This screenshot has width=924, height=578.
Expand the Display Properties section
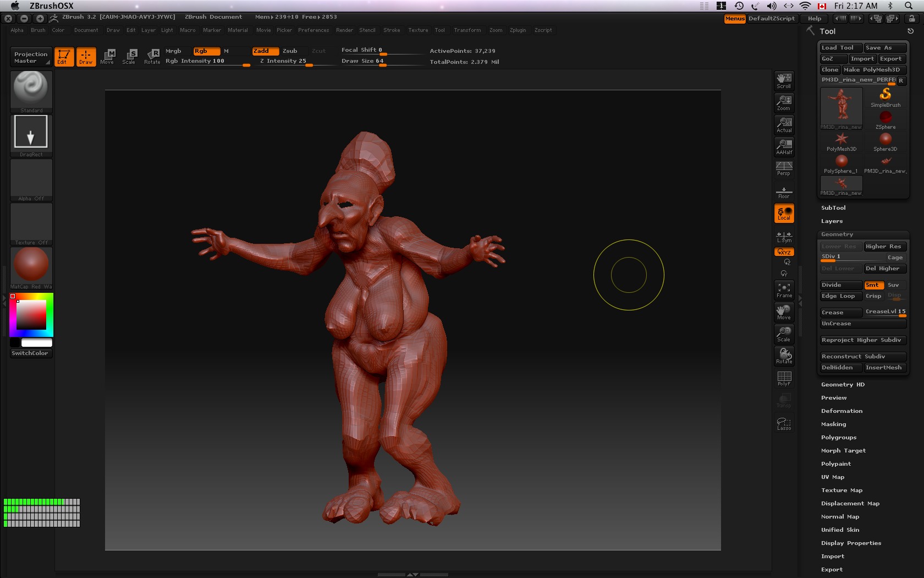point(851,543)
